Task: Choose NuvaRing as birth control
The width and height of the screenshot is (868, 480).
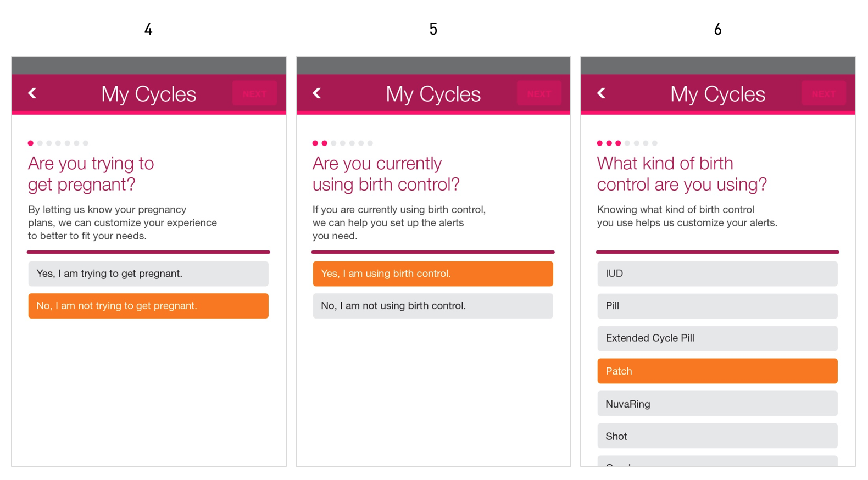Action: point(717,404)
